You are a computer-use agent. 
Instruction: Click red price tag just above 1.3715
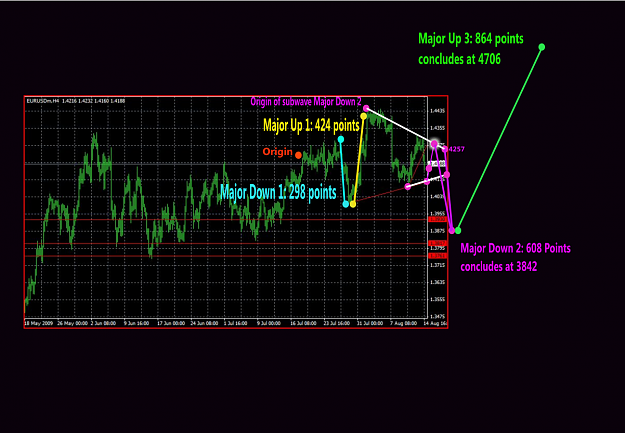437,256
